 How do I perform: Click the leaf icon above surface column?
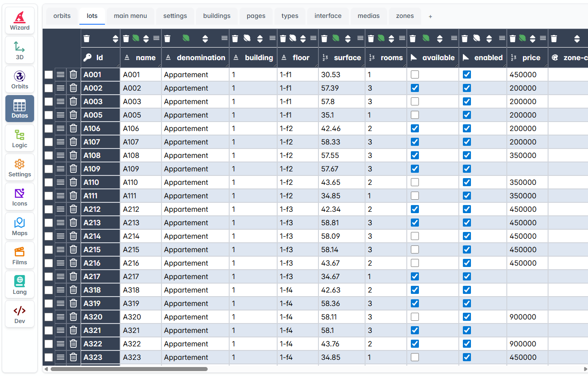point(335,39)
